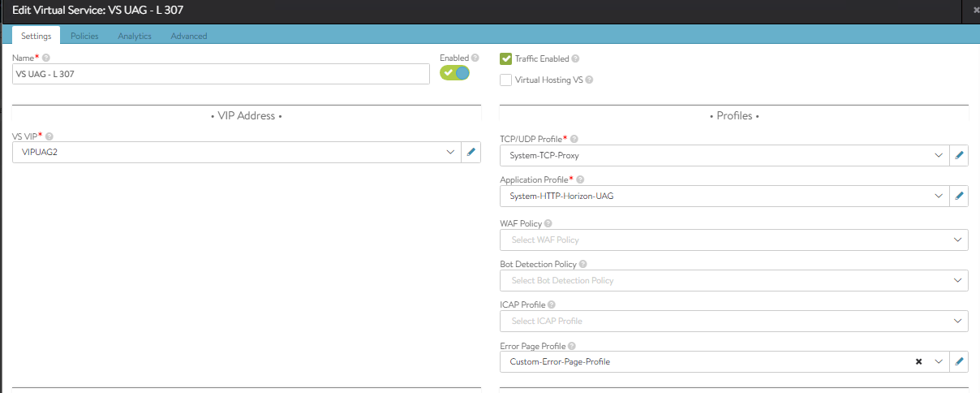The height and width of the screenshot is (393, 980).
Task: Check the Virtual Hosting VS checkbox
Action: [505, 80]
